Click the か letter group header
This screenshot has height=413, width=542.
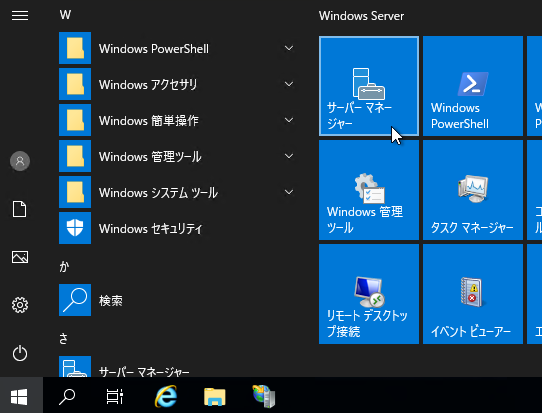click(x=64, y=267)
